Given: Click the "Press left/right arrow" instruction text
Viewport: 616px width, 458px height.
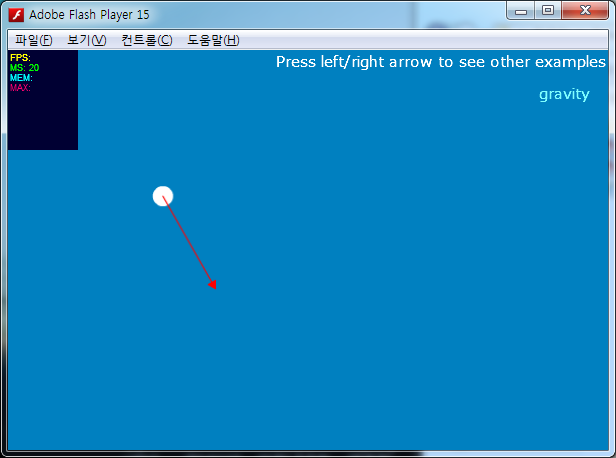Looking at the screenshot, I should pyautogui.click(x=440, y=62).
